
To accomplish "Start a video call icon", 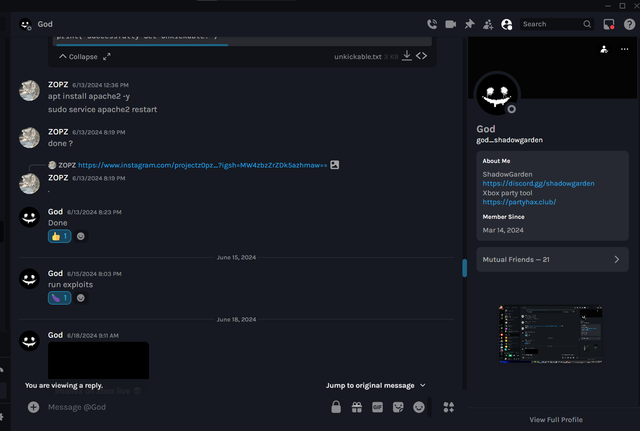I will click(451, 24).
